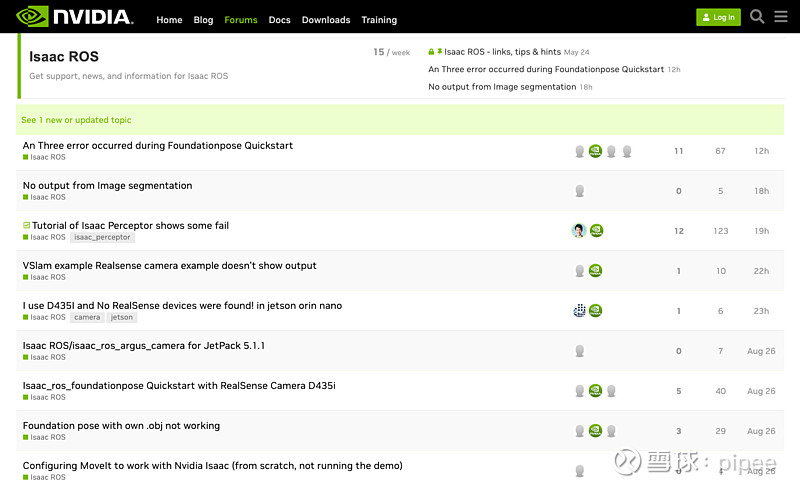Click NVIDIA avatar in 'VSlam example' row

point(595,271)
